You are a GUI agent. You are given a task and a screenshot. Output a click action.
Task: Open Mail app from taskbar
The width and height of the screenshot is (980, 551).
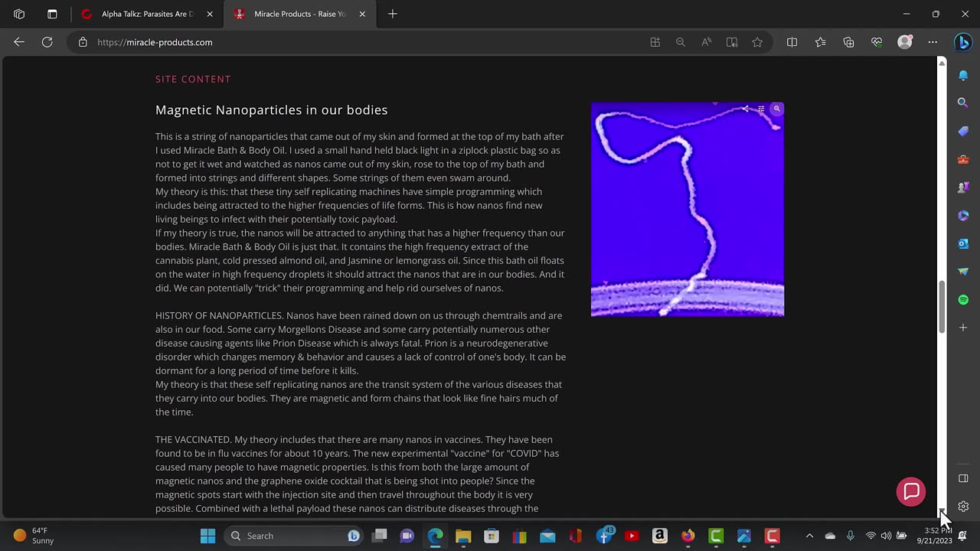coord(547,536)
